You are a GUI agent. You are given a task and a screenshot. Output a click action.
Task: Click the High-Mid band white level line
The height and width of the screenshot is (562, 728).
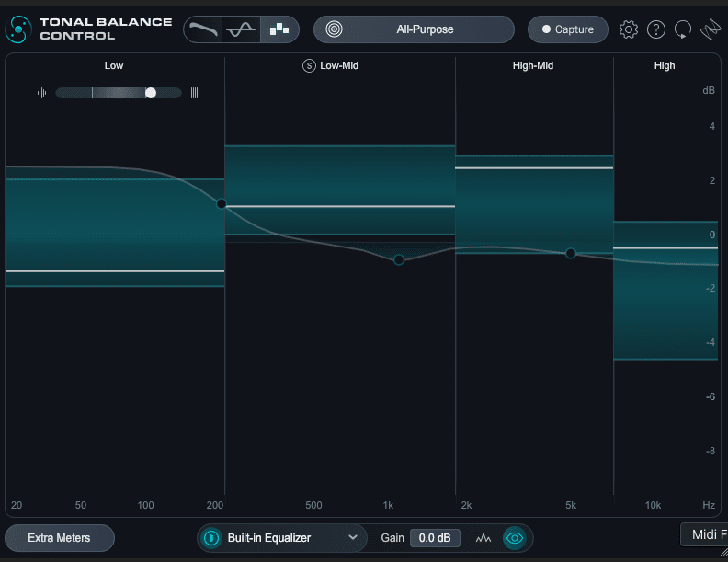(534, 167)
